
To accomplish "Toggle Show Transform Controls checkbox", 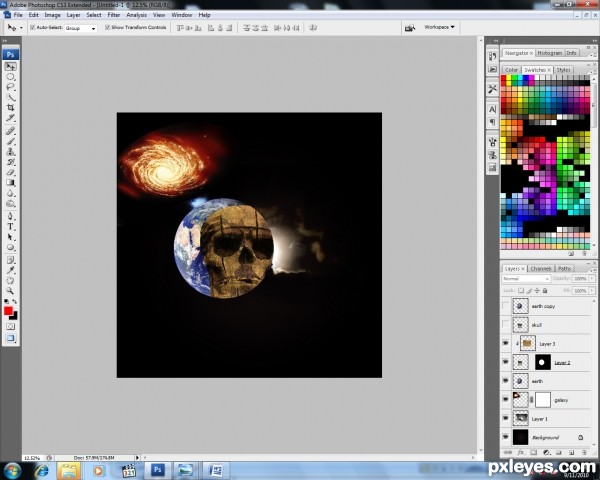I will pyautogui.click(x=108, y=28).
